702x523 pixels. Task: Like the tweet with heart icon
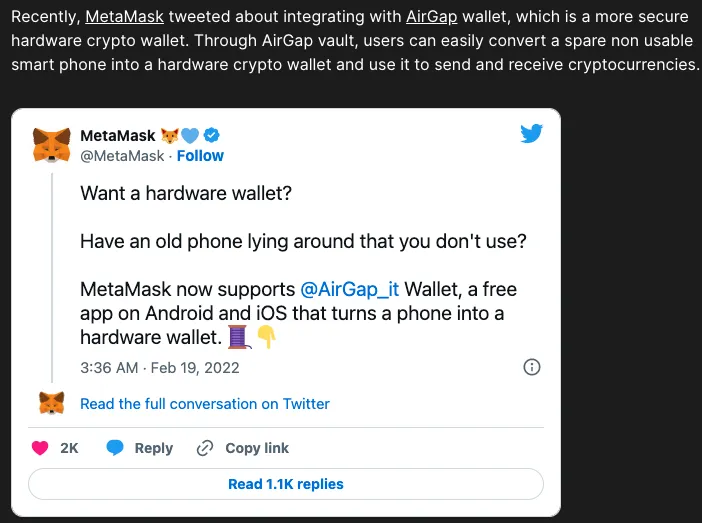tap(40, 448)
